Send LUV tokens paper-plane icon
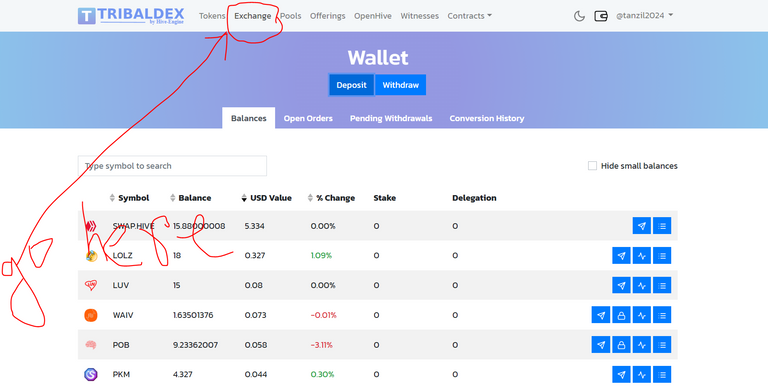The width and height of the screenshot is (768, 389). [621, 285]
